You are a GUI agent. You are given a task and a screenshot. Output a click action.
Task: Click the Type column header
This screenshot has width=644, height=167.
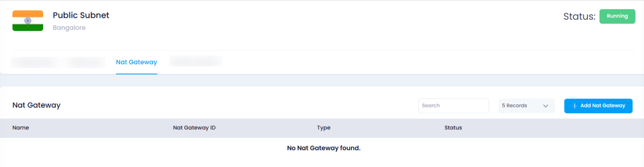(x=324, y=128)
